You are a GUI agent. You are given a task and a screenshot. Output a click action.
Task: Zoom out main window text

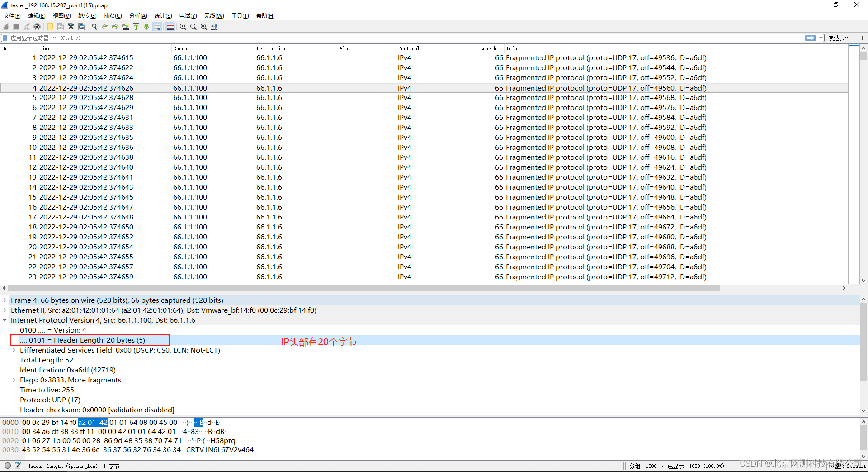click(x=193, y=27)
